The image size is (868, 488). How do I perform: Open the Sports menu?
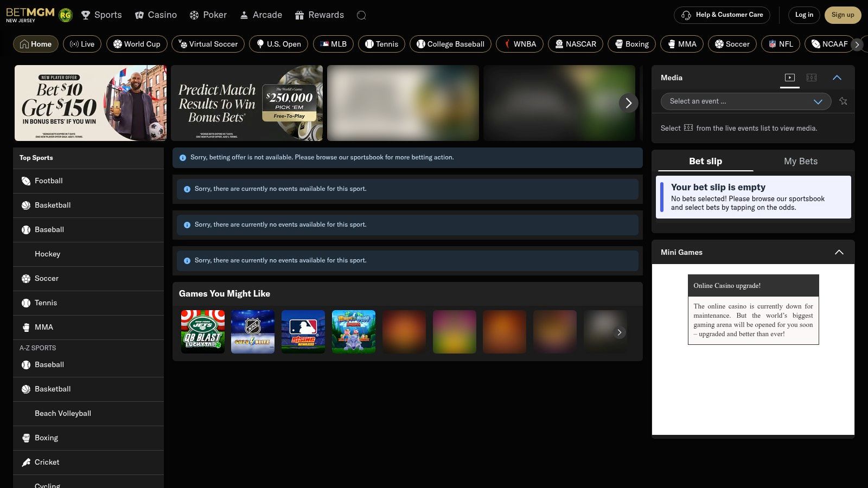tap(101, 15)
